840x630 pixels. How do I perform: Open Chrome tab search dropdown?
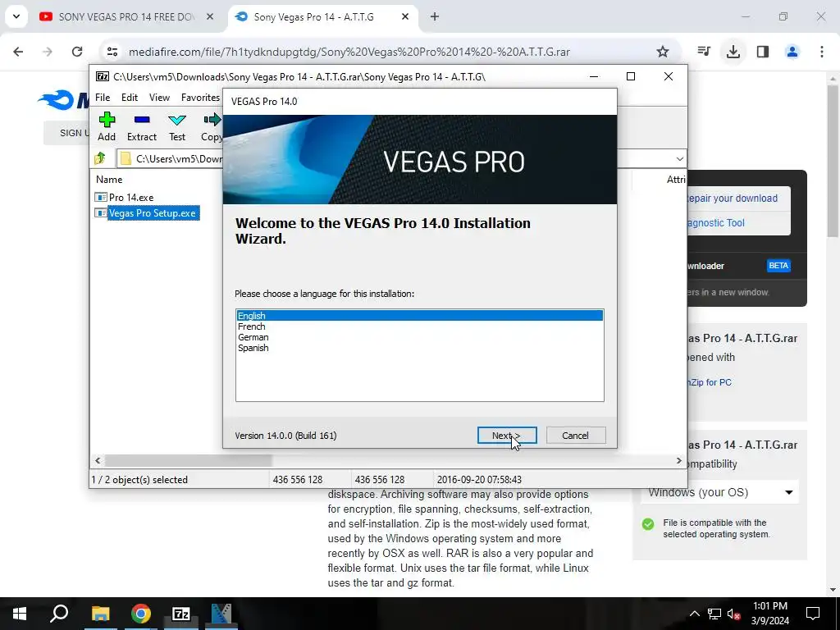tap(16, 16)
